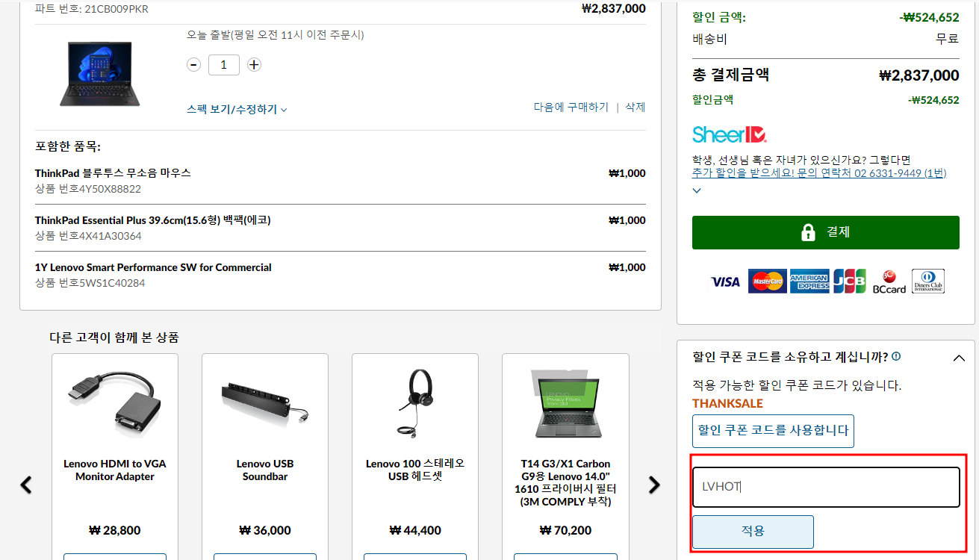Open the 추가 할인을 받으세요 discount link

click(x=819, y=173)
